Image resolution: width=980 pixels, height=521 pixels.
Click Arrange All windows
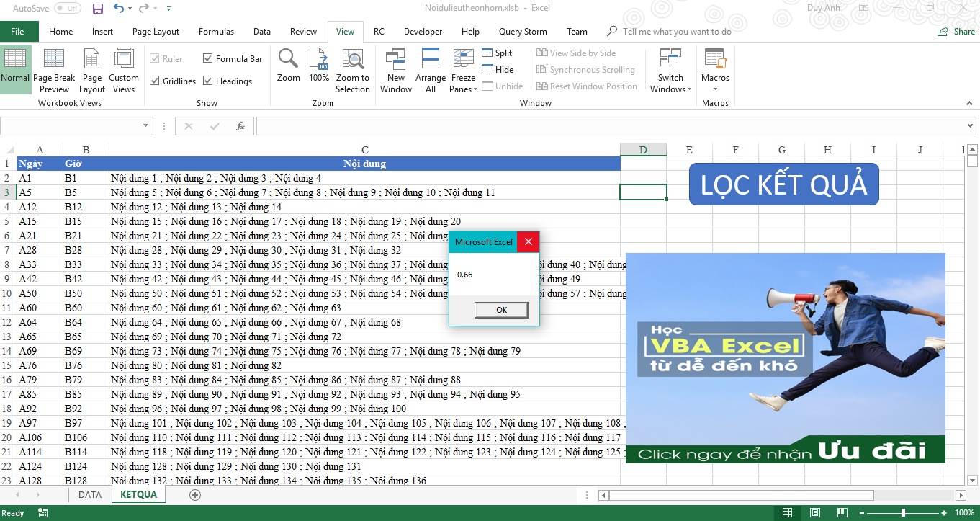tap(431, 70)
